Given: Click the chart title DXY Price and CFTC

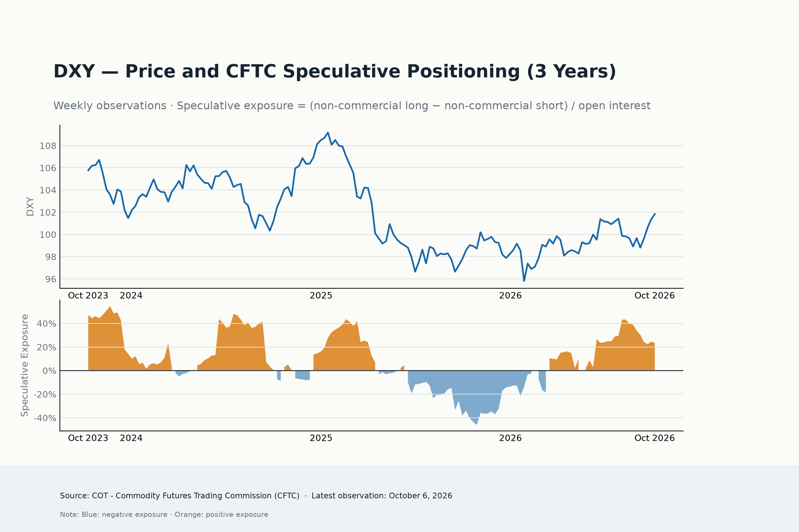Looking at the screenshot, I should (335, 72).
